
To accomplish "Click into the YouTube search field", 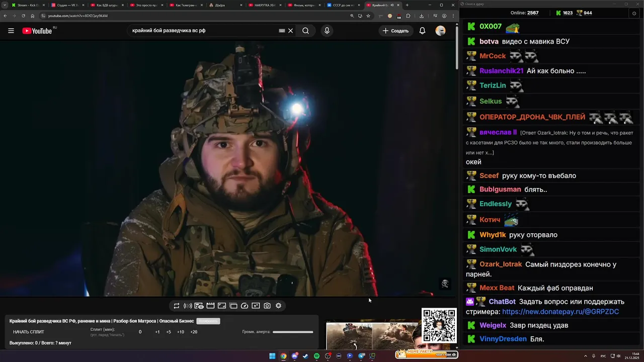I will tap(204, 31).
